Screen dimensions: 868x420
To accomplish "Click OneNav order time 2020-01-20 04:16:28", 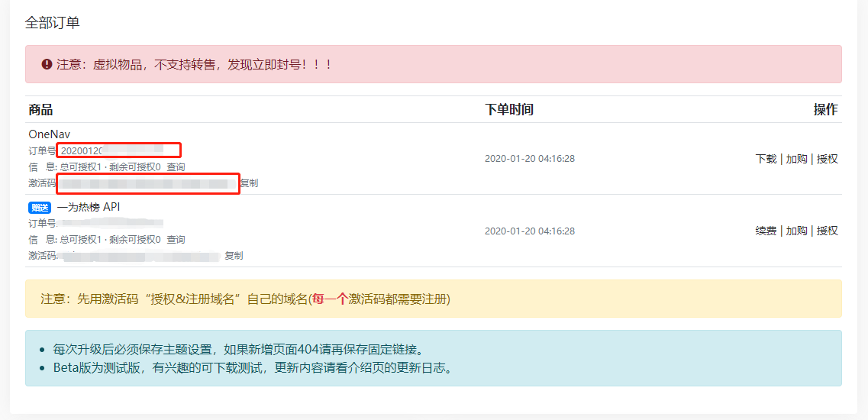I will 530,159.
